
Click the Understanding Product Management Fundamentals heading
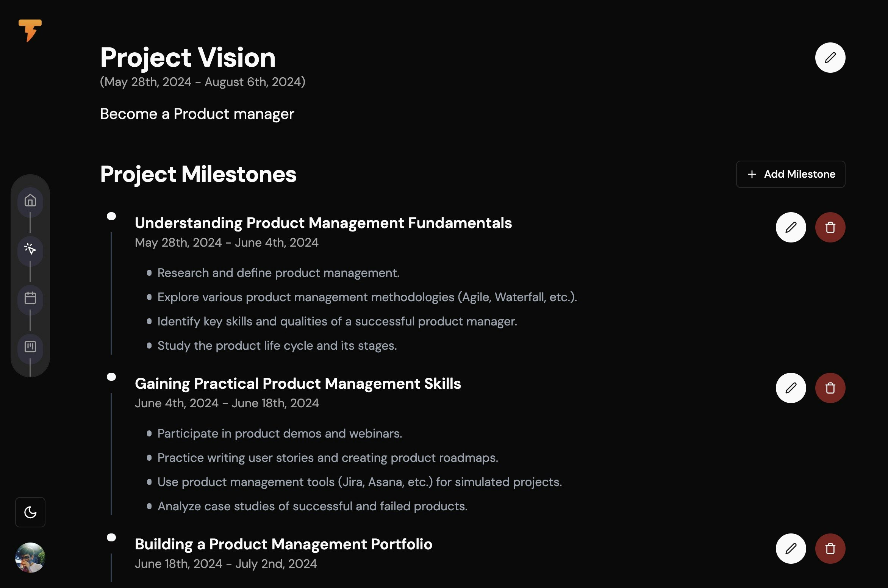tap(323, 223)
